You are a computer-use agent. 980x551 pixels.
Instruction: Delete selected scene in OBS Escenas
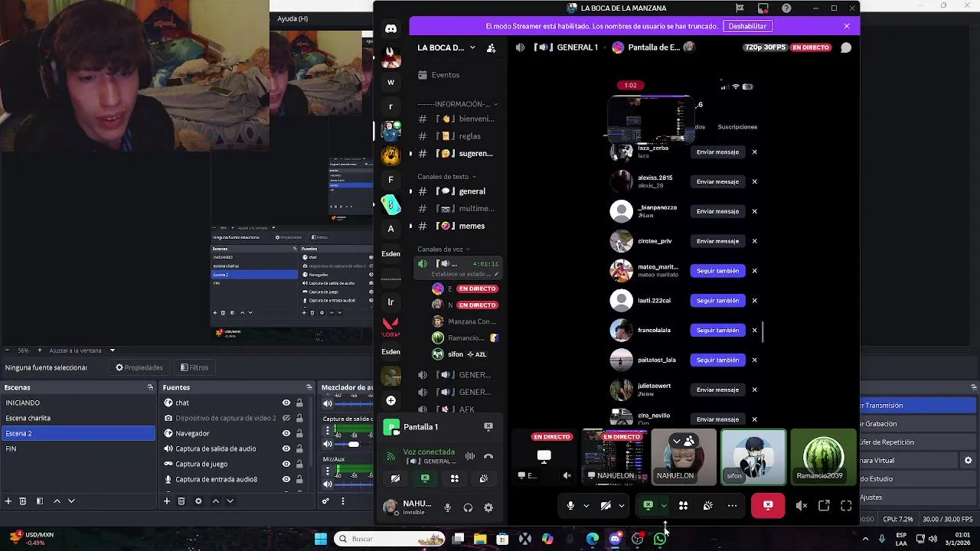pos(23,501)
